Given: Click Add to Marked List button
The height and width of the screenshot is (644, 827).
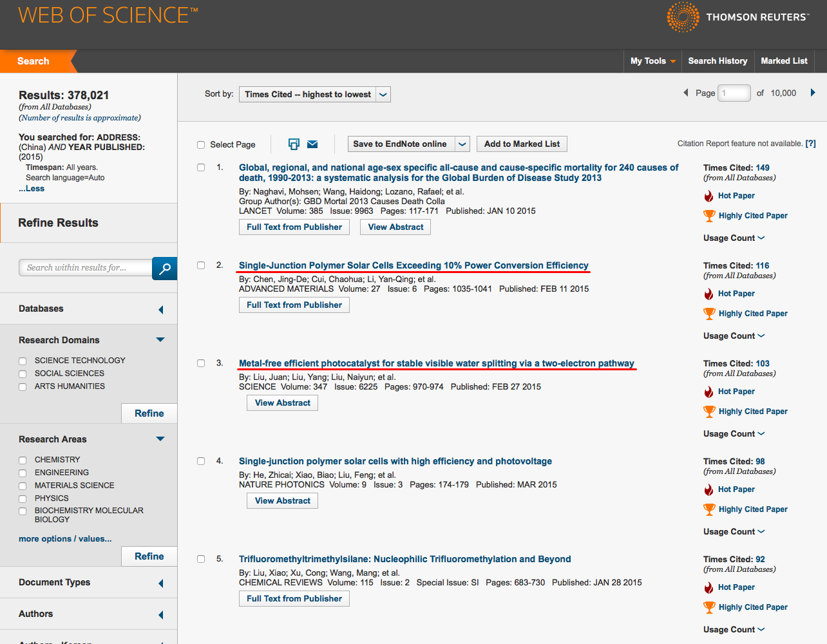Looking at the screenshot, I should [x=522, y=144].
